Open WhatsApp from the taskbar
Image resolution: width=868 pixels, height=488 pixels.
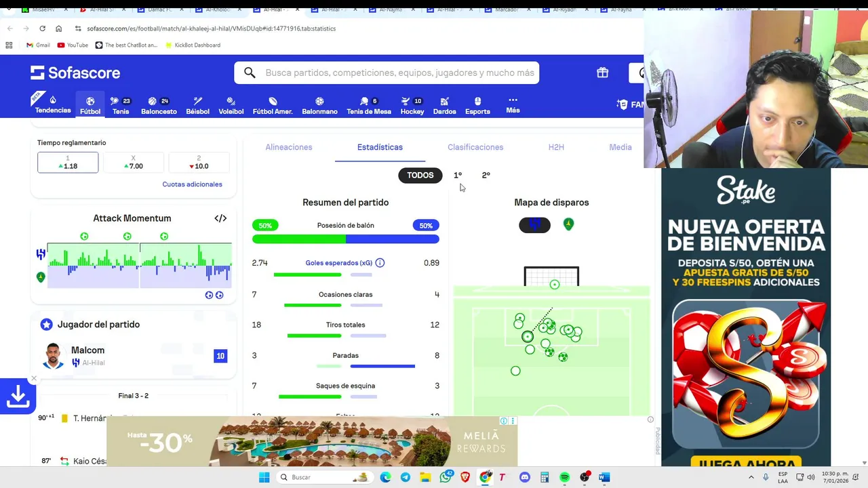(446, 477)
